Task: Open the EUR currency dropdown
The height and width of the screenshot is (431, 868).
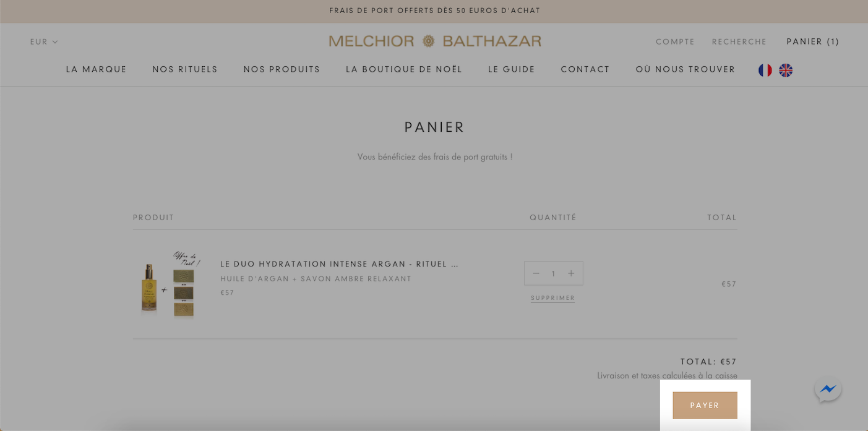Action: click(x=44, y=41)
